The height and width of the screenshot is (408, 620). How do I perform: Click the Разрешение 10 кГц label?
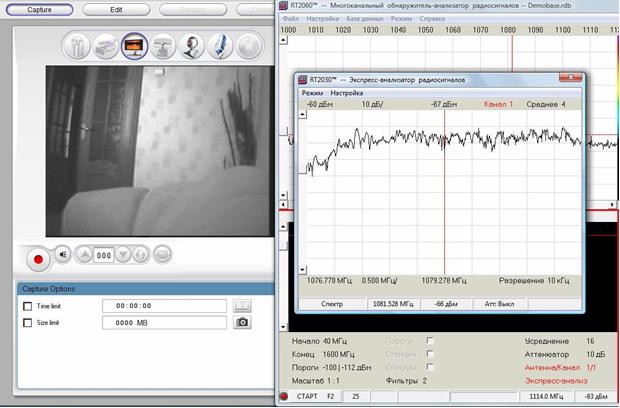(534, 281)
